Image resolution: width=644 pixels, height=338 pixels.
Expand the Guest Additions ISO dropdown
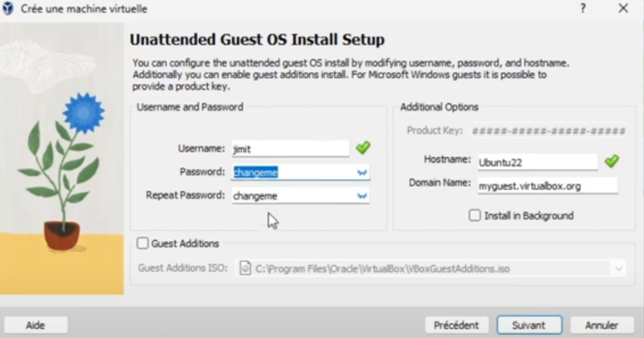[618, 269]
